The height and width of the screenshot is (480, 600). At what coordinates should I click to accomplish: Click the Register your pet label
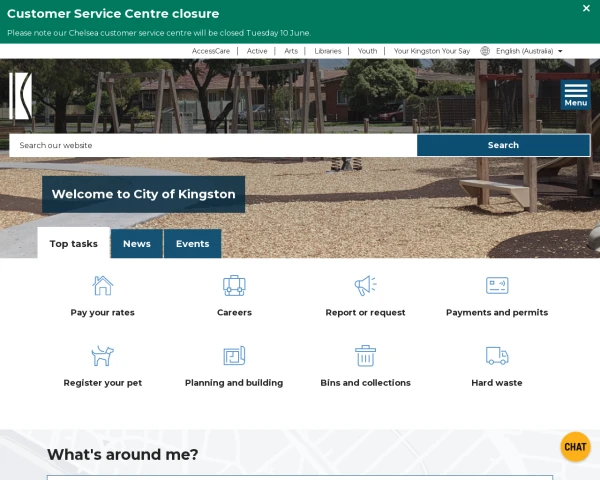point(103,383)
